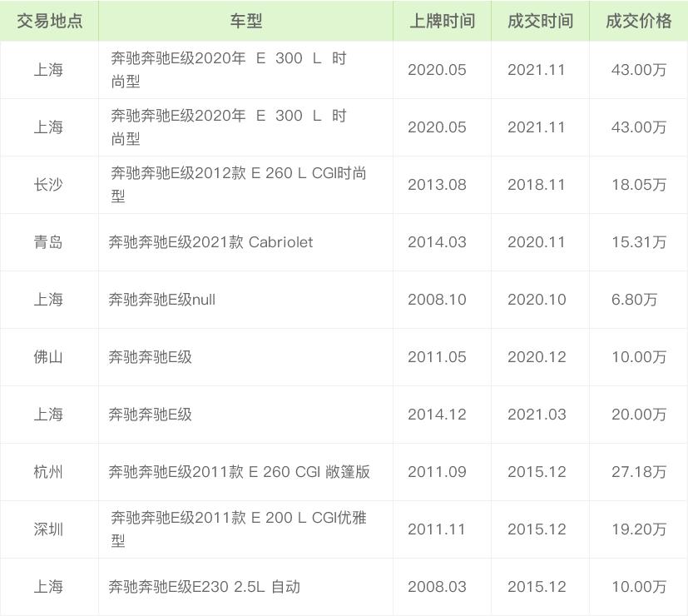Select the 成交时间 column header
This screenshot has height=616, width=688.
[x=540, y=21]
